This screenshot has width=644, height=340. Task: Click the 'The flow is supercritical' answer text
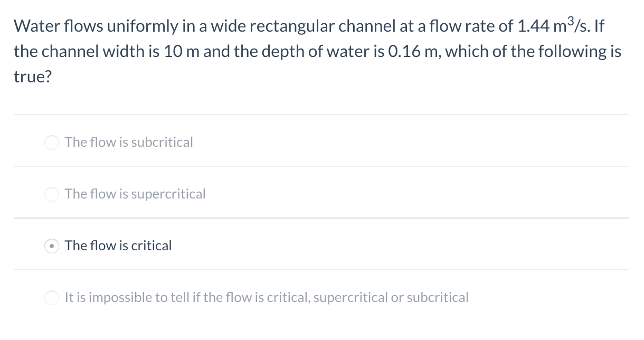point(135,194)
